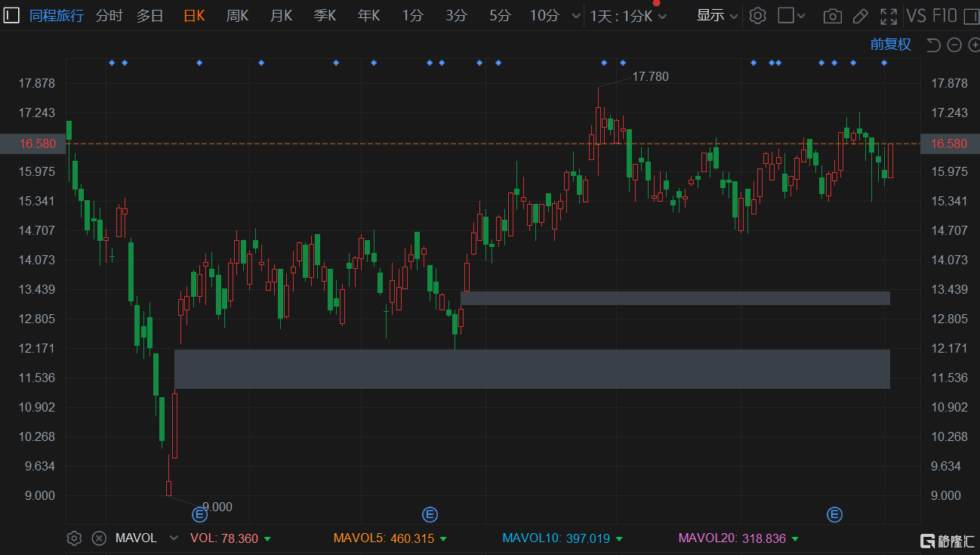Enter fullscreen chart mode
The image size is (980, 555).
pos(889,16)
